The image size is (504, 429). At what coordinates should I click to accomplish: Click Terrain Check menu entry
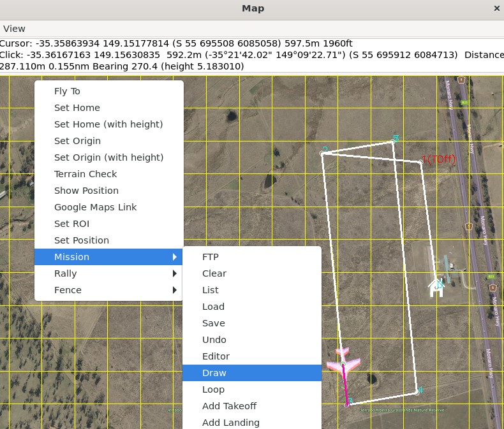click(85, 174)
